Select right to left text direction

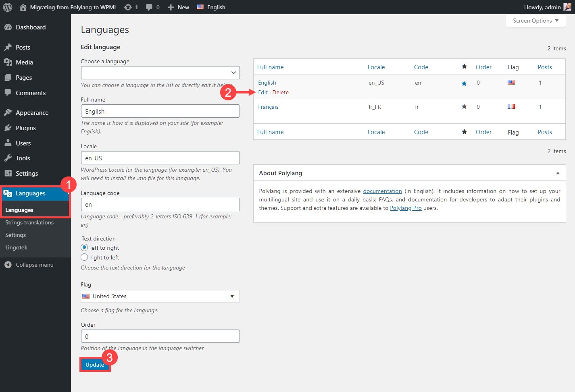coord(84,257)
